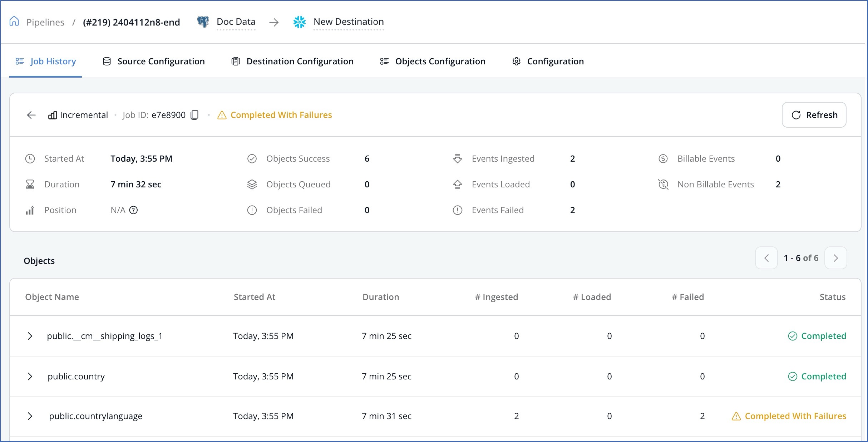868x442 pixels.
Task: Switch to Destination Configuration tab
Action: pos(292,61)
